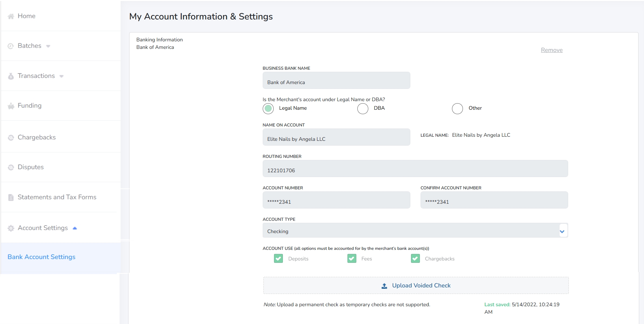This screenshot has width=644, height=324.
Task: Click the Batches sidebar icon
Action: coord(11,46)
